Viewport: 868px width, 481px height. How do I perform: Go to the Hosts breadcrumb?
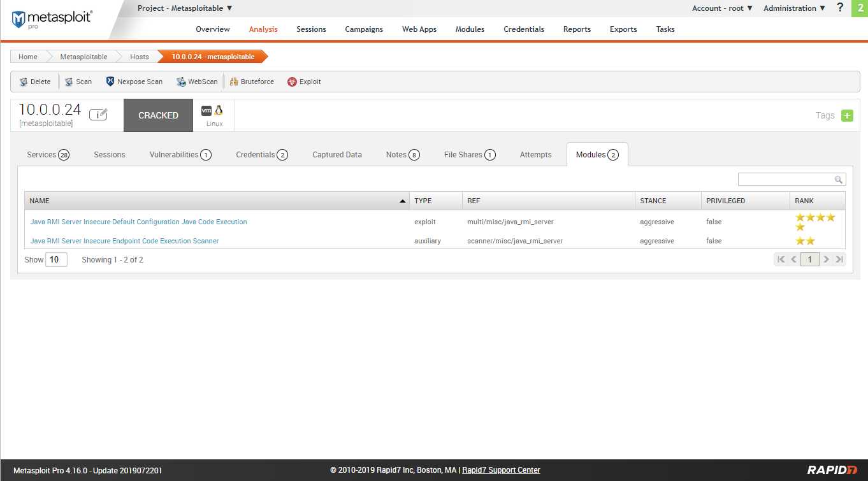coord(140,57)
